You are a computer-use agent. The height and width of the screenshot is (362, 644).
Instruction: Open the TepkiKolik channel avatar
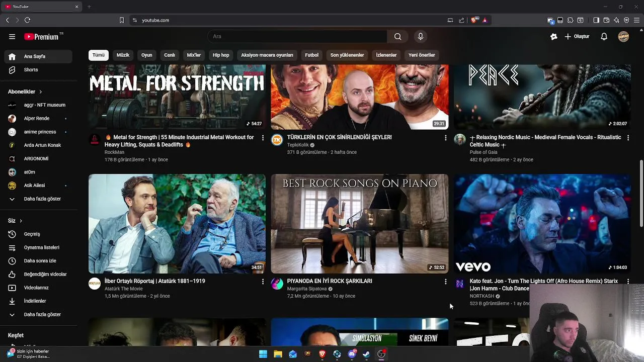[x=277, y=139]
